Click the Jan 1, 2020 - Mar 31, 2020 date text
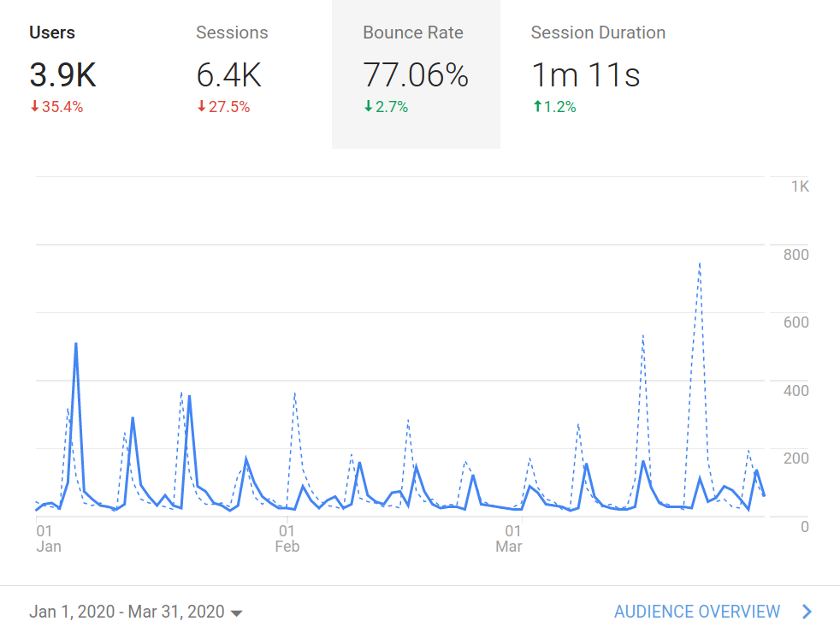The image size is (840, 633). (x=127, y=612)
